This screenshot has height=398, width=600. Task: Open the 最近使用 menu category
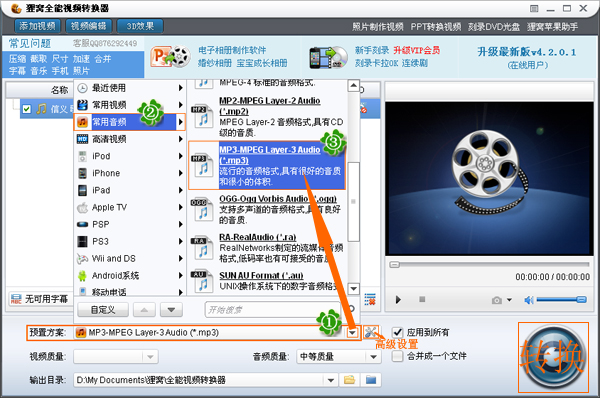130,88
